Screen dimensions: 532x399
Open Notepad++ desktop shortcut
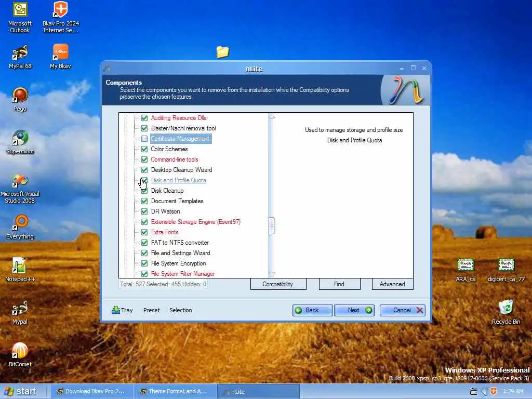pos(20,270)
